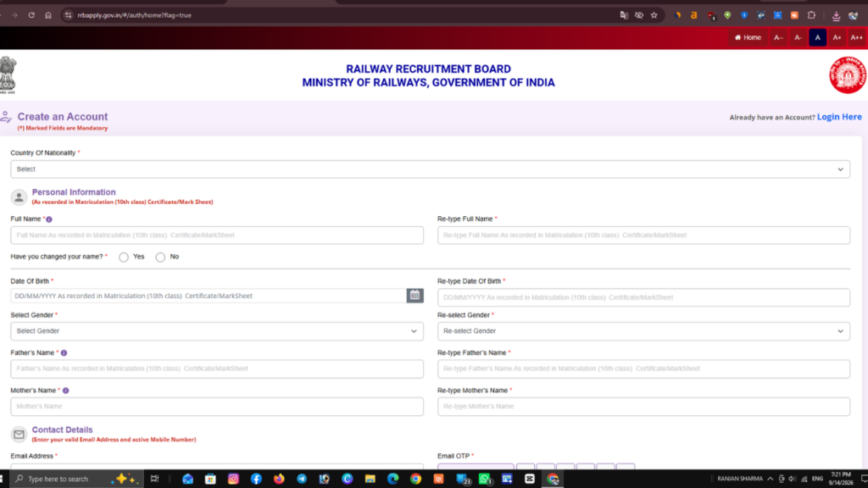Open calendar picker for Date Of Birth
Image resolution: width=868 pixels, height=488 pixels.
coord(415,296)
